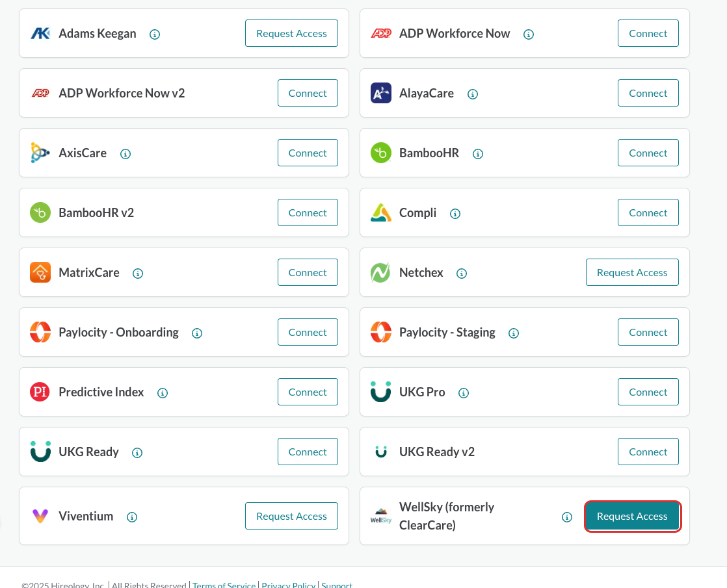The image size is (727, 588).
Task: Click the AxisCare logo
Action: coord(40,153)
